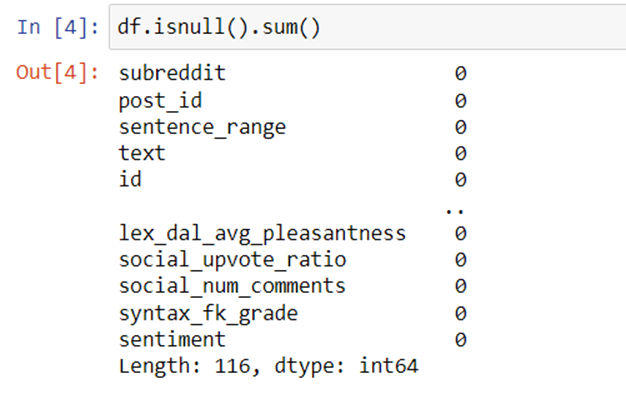Click the zero value beside sentiment
The image size is (626, 394).
click(461, 340)
